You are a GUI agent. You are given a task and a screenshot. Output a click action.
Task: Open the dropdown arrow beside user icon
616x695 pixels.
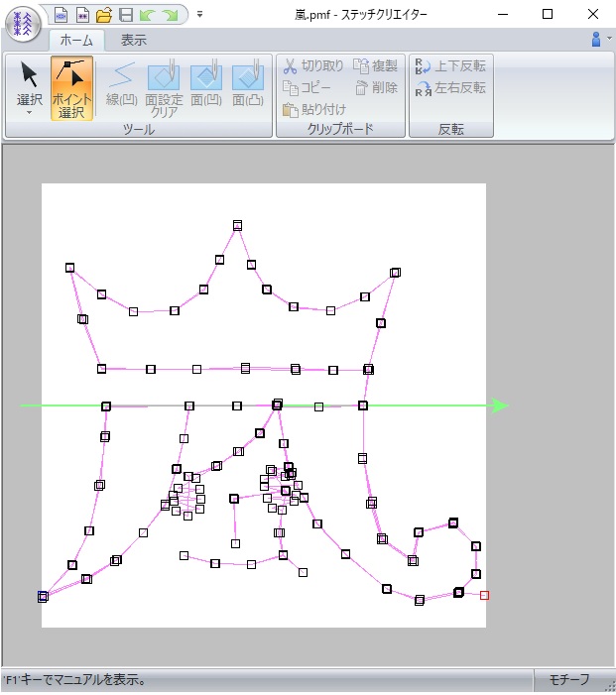610,38
